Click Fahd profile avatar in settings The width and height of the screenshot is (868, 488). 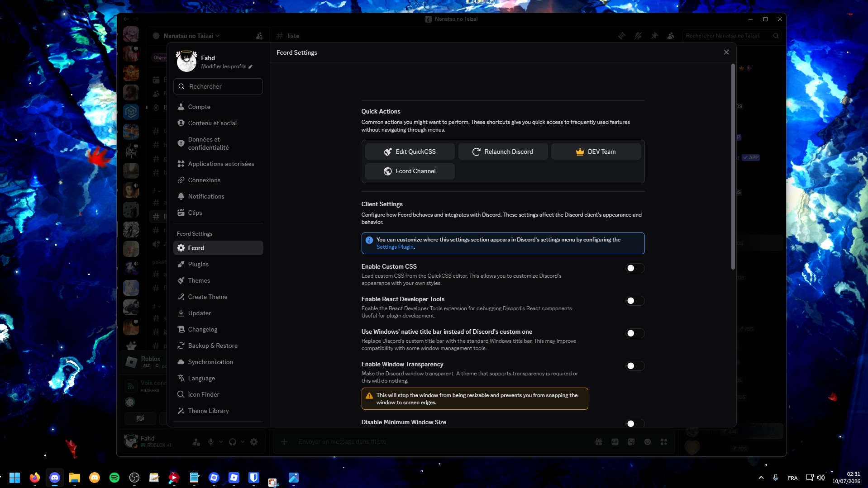coord(186,62)
